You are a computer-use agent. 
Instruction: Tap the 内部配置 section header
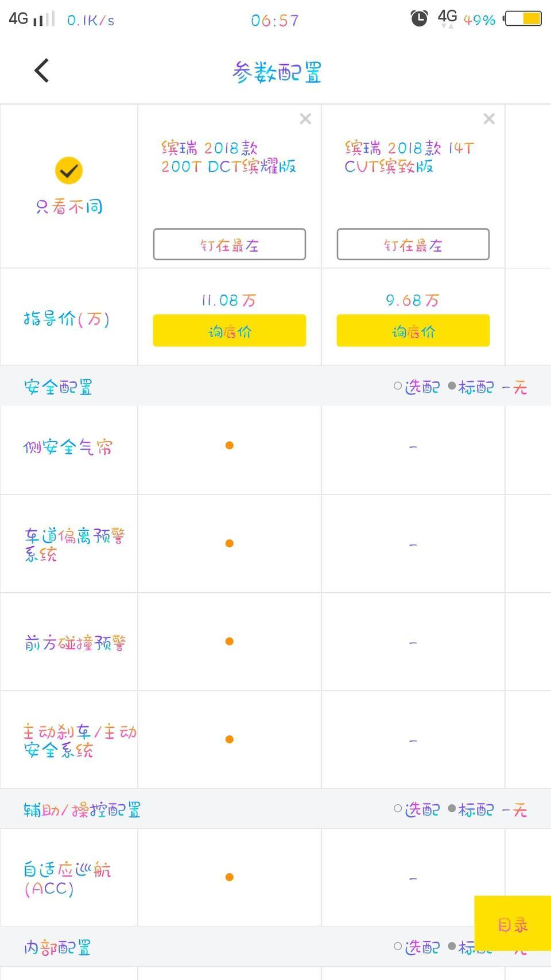(x=57, y=947)
